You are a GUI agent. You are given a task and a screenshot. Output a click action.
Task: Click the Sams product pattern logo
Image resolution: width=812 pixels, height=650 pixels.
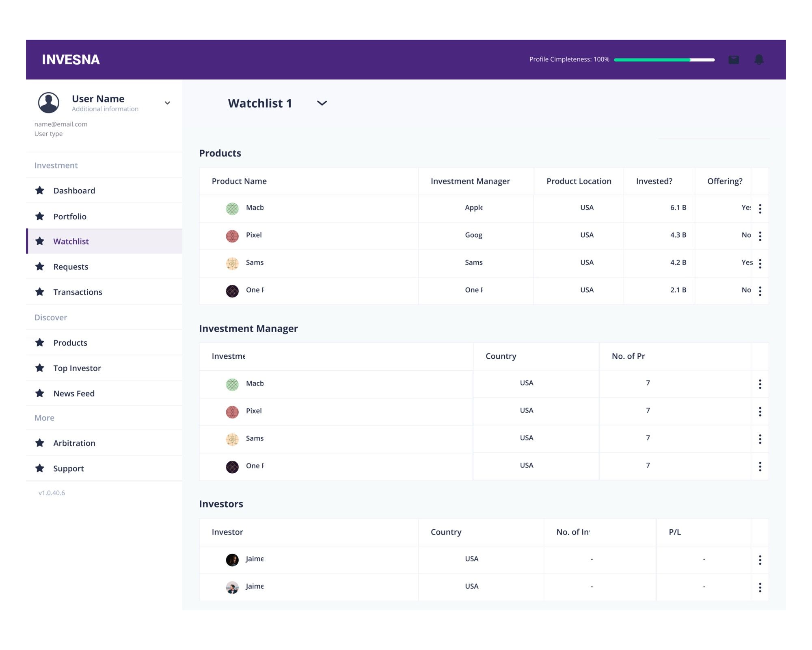tap(232, 263)
